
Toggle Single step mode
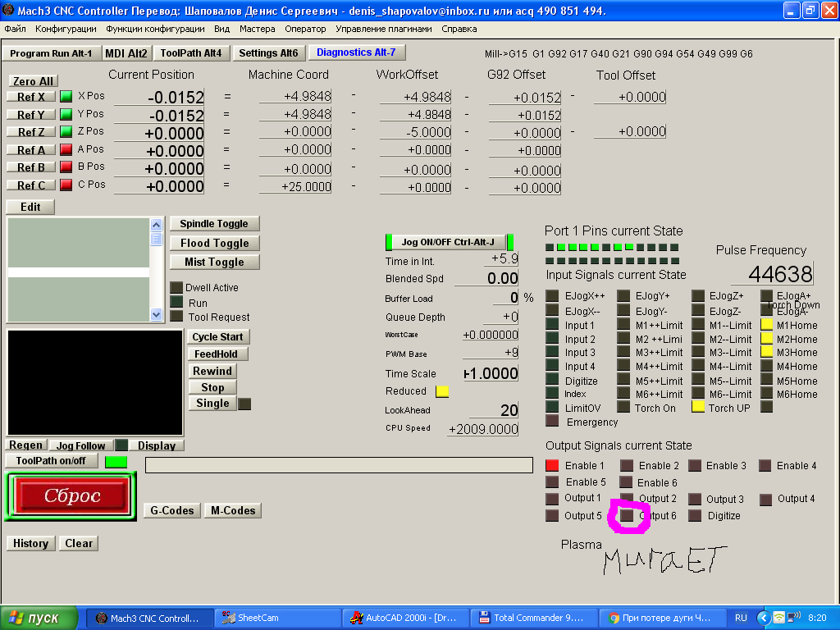pyautogui.click(x=212, y=404)
